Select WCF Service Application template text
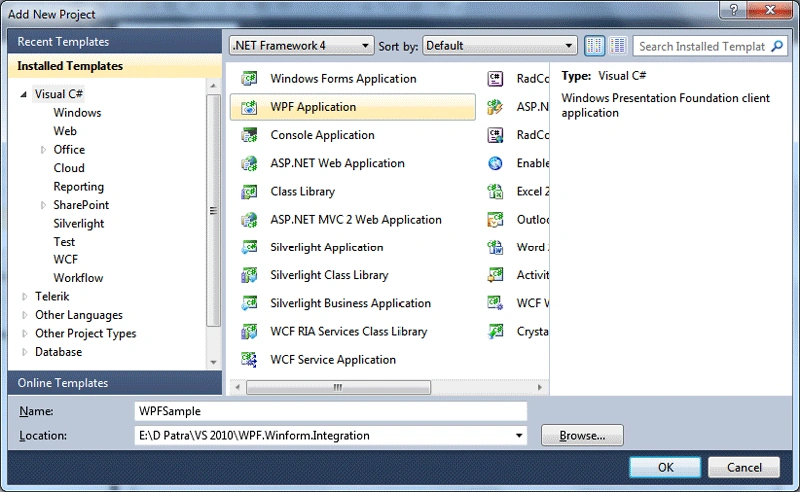The width and height of the screenshot is (800, 492). [333, 360]
